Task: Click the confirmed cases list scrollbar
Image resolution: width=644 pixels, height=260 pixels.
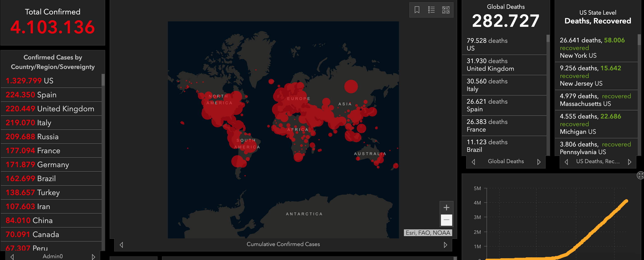Action: coord(103,80)
